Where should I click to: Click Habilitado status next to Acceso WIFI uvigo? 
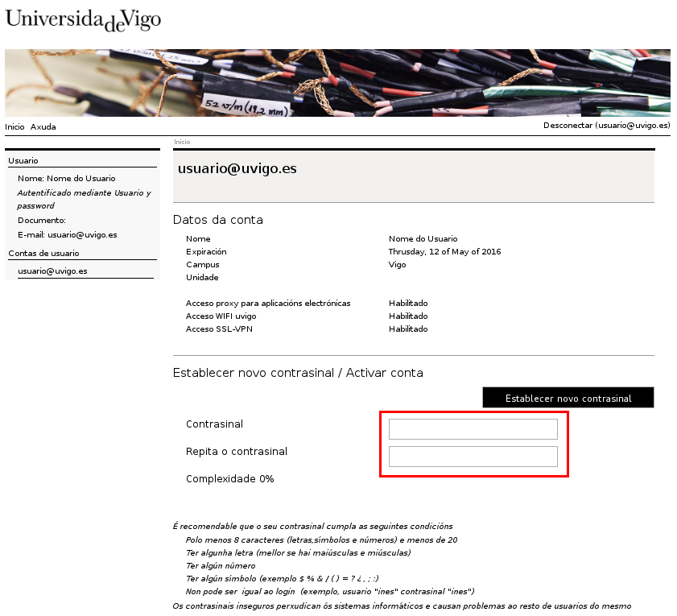tap(408, 316)
